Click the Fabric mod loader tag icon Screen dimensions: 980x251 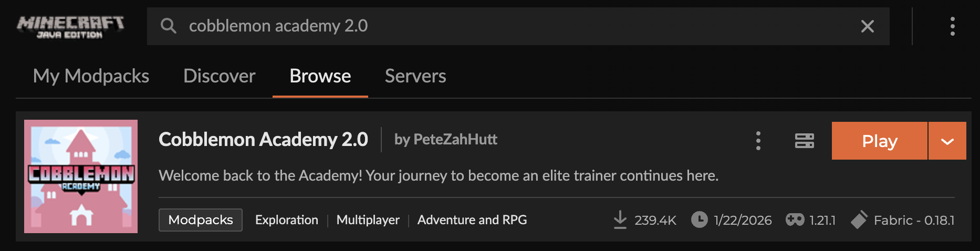[x=859, y=219]
